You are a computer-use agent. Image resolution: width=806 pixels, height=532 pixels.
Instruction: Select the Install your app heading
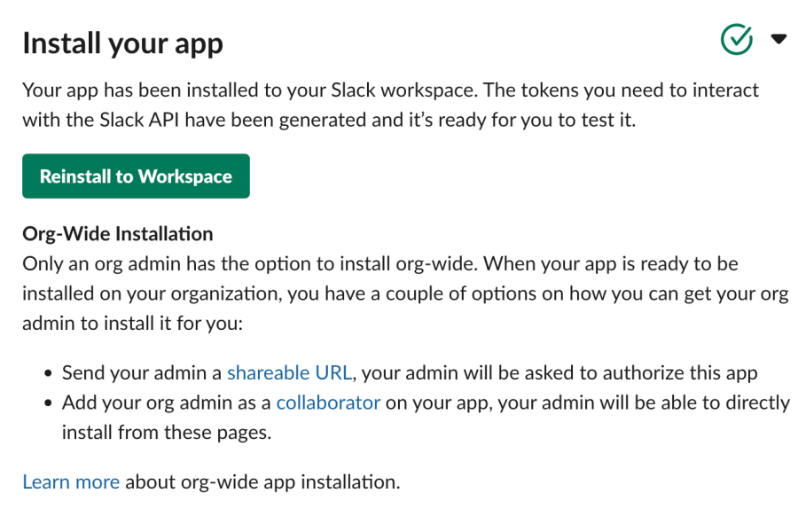pos(123,43)
